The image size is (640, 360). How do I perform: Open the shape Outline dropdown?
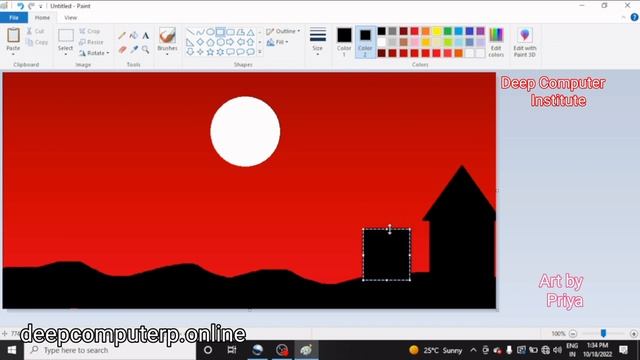point(283,31)
